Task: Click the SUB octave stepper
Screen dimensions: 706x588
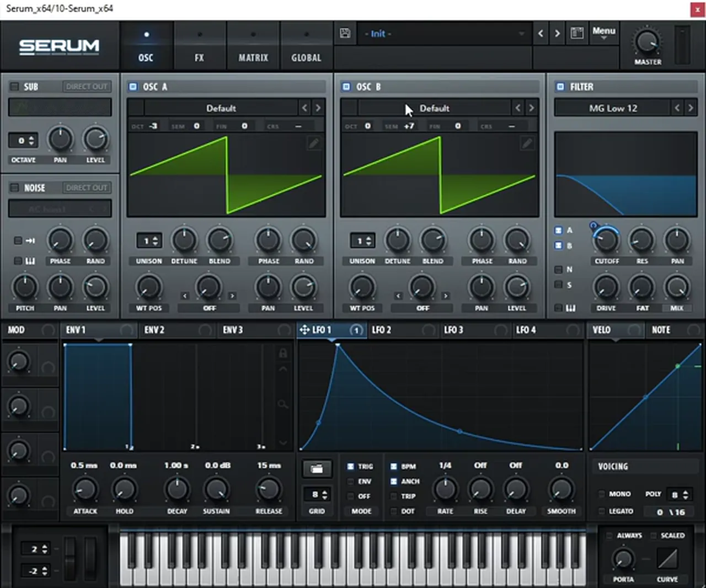Action: pos(24,141)
